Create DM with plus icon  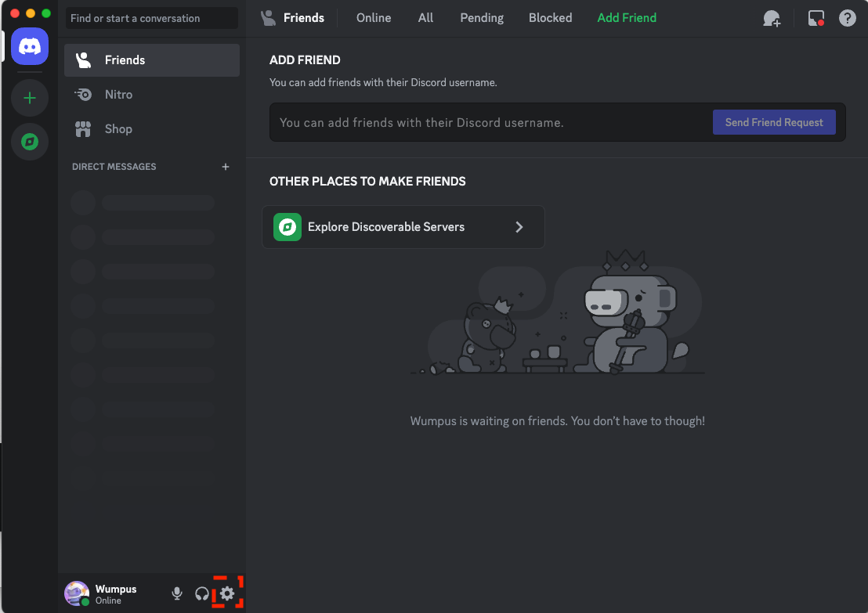(x=226, y=167)
